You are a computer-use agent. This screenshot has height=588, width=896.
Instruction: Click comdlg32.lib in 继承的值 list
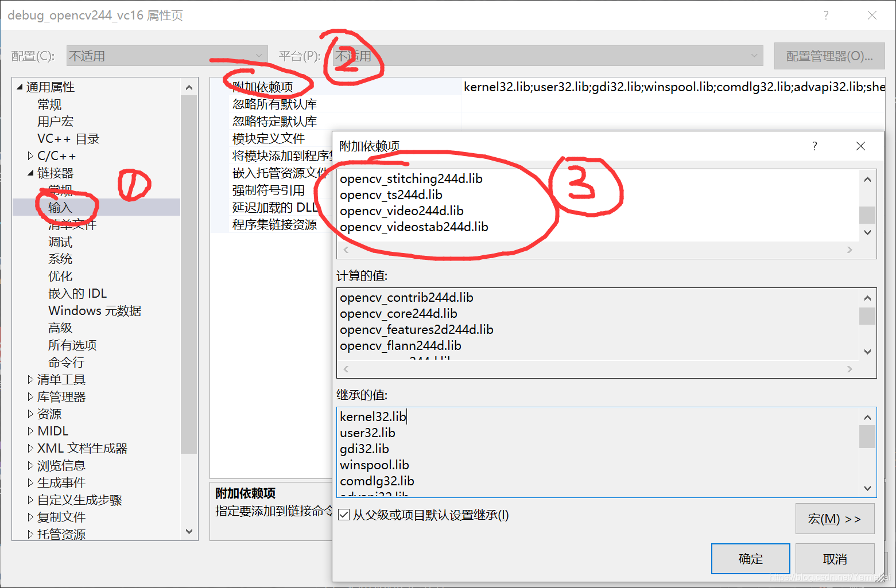(377, 481)
